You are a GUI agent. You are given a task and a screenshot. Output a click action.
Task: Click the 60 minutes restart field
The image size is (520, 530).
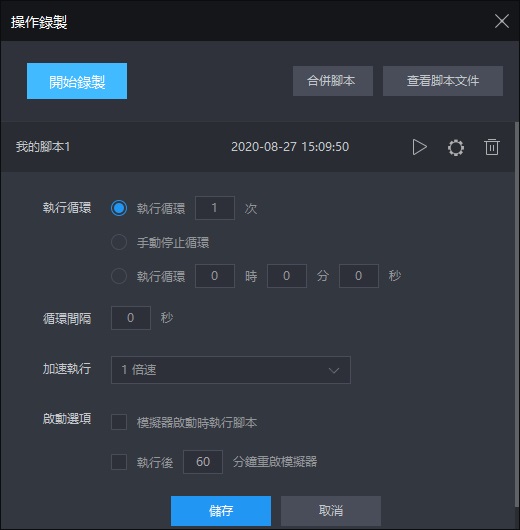pos(203,462)
